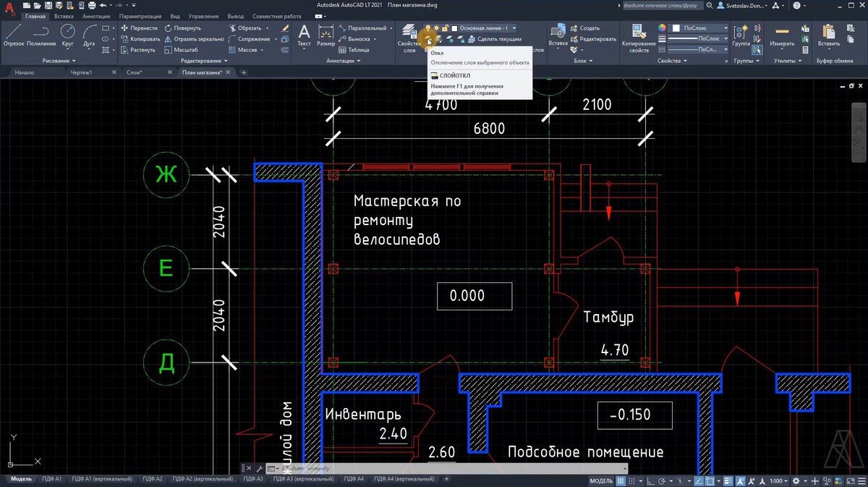The width and height of the screenshot is (868, 487).
Task: Click Перенести (Move) command
Action: tap(140, 28)
